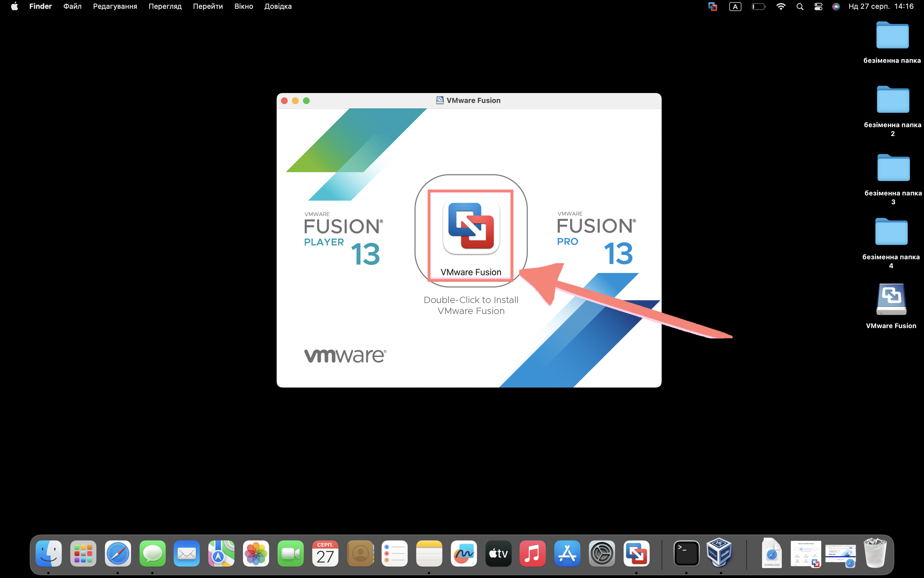924x578 pixels.
Task: Click VMware Fusion menu bar status icon
Action: [713, 7]
